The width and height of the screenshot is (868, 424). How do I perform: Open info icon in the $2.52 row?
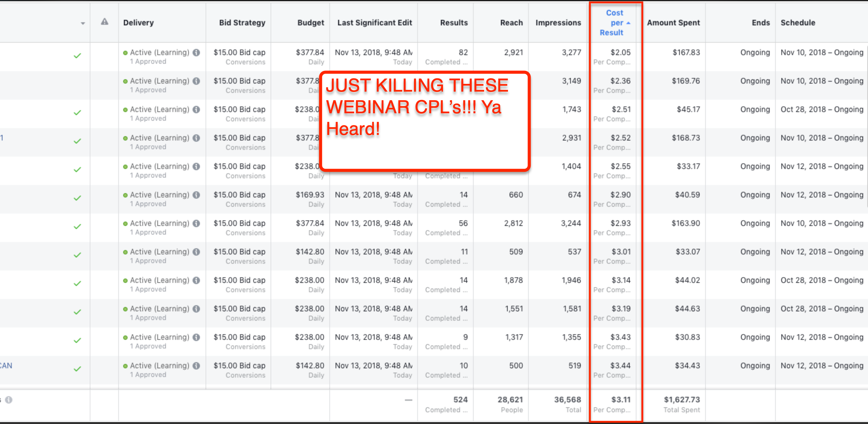point(196,138)
